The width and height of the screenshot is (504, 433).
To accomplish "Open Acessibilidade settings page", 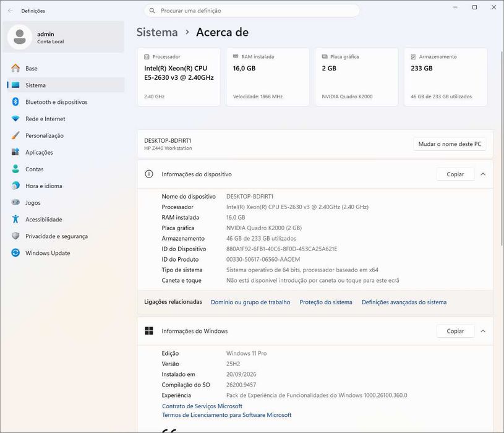I will pyautogui.click(x=66, y=219).
